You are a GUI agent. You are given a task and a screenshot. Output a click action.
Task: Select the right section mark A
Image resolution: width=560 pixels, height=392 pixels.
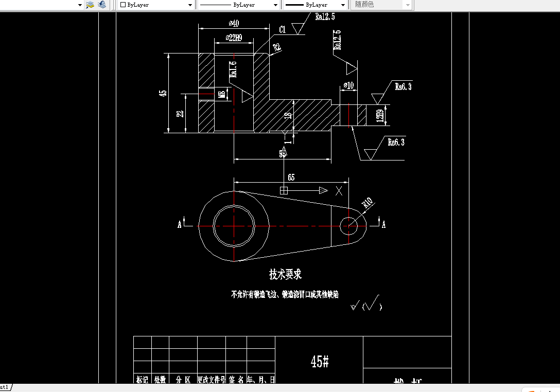(383, 224)
